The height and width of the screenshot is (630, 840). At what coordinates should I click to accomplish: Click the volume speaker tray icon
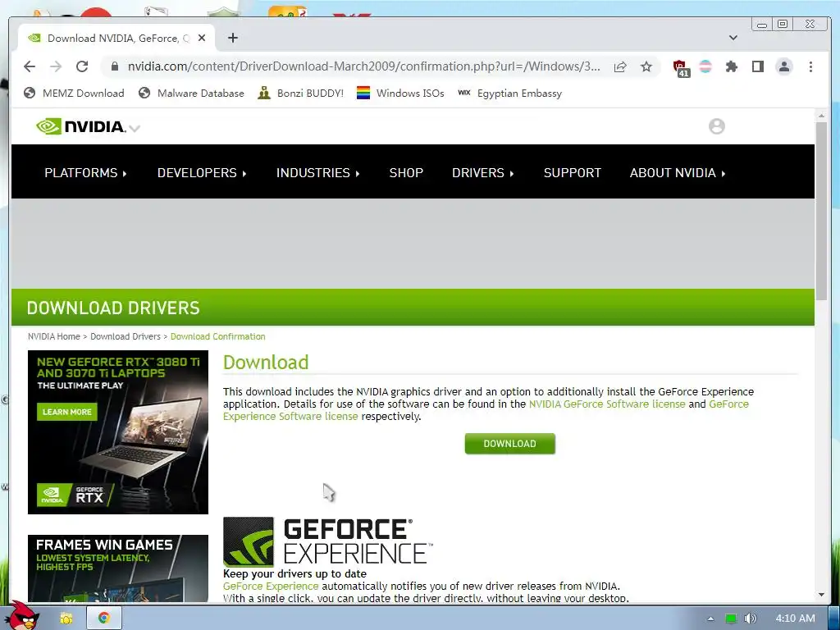(751, 619)
